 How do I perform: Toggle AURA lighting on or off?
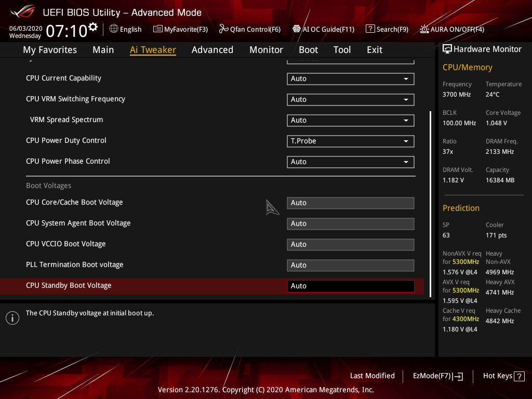(x=451, y=29)
